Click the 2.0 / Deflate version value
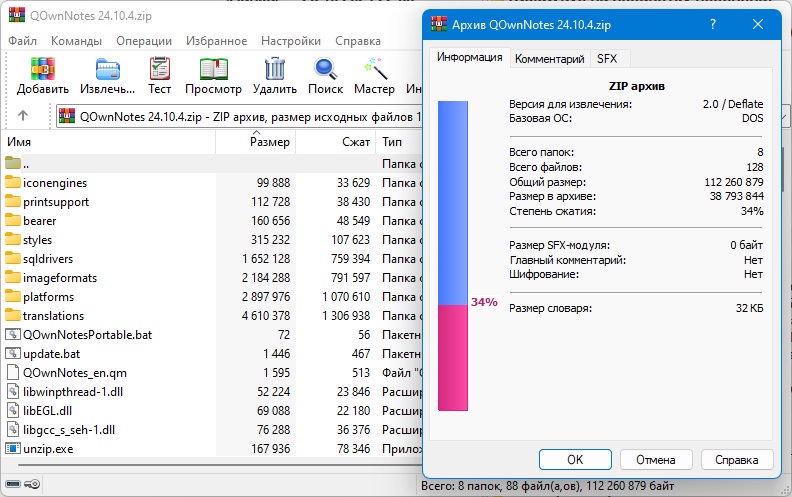792x497 pixels. coord(733,104)
